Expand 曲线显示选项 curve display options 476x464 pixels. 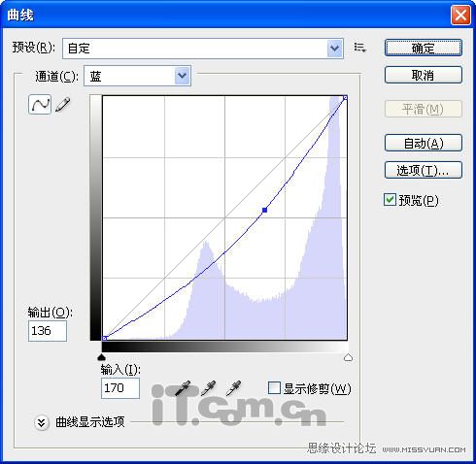pos(42,422)
